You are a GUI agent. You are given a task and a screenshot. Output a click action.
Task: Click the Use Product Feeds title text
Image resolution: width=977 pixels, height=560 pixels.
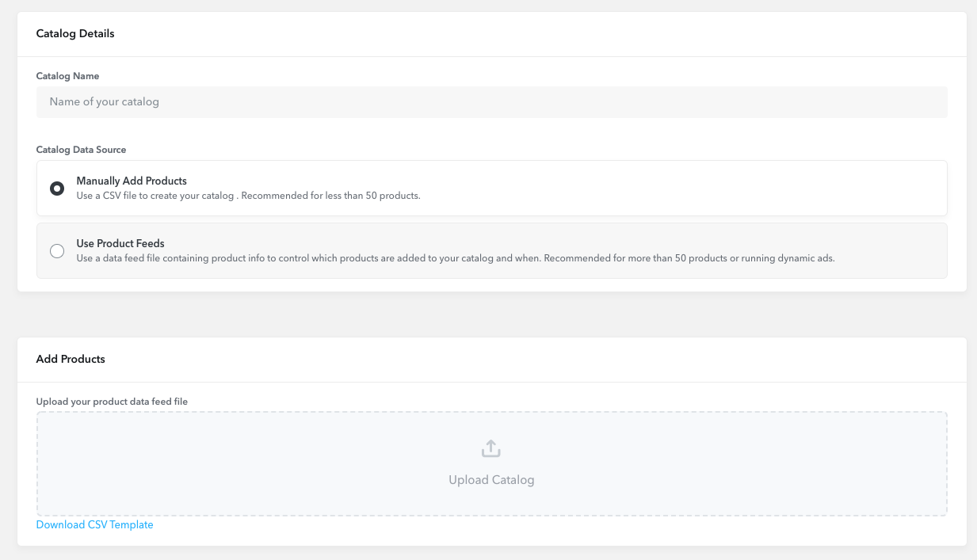tap(120, 244)
